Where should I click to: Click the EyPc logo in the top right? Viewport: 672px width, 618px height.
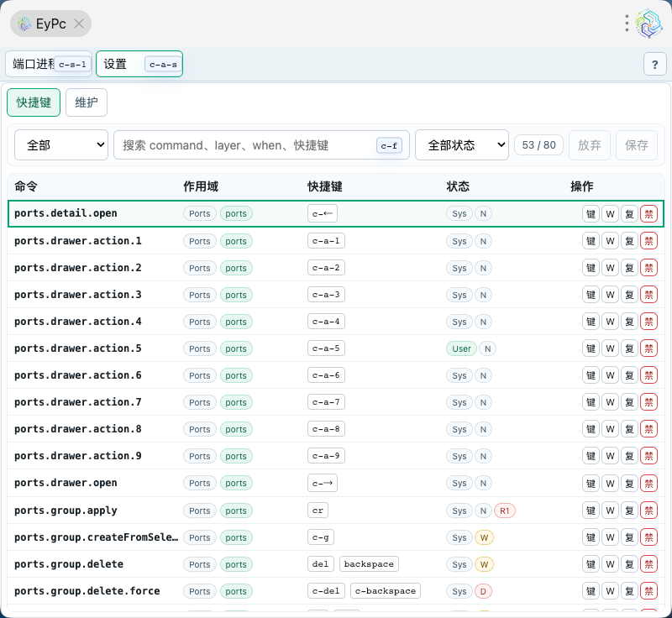point(648,24)
